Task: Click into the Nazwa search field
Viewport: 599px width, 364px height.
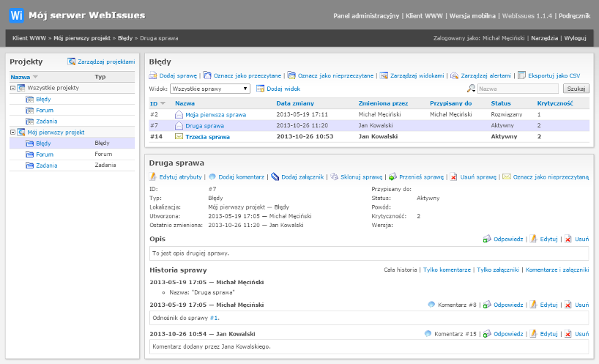Action: [x=518, y=89]
